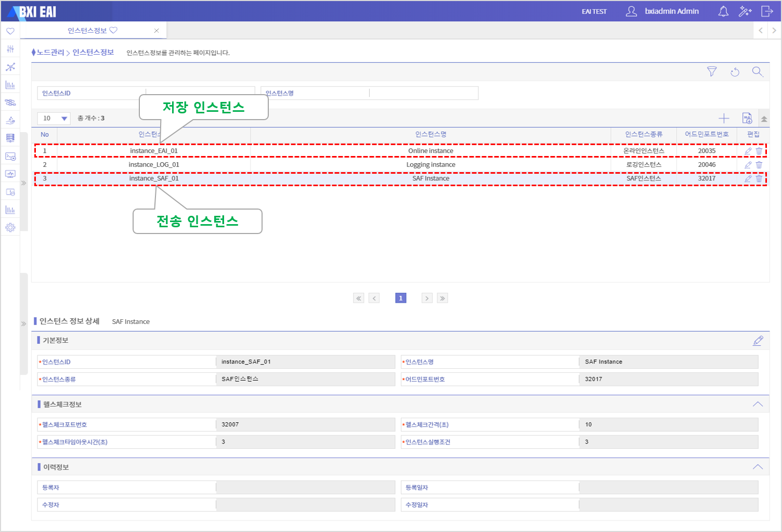This screenshot has width=782, height=532.
Task: Sort by the 어드민포트번호 column header
Action: point(707,134)
